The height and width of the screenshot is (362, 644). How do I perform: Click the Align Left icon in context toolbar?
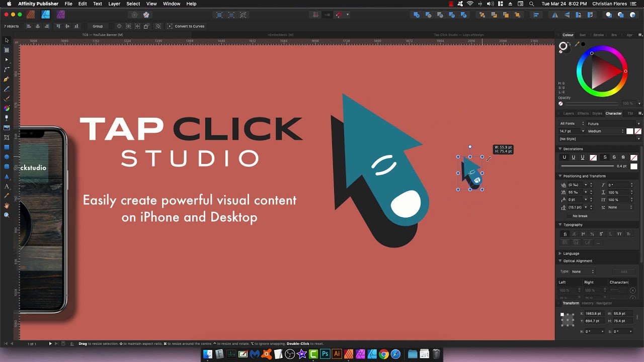click(29, 26)
